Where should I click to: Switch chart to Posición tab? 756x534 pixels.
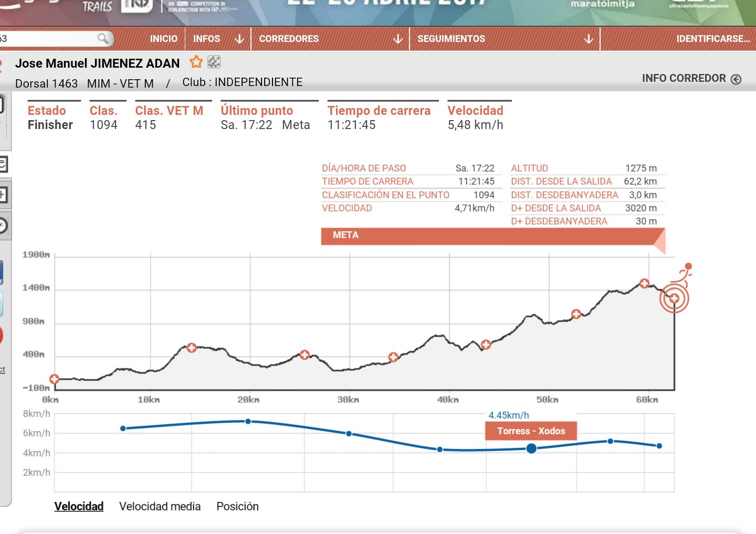(237, 506)
